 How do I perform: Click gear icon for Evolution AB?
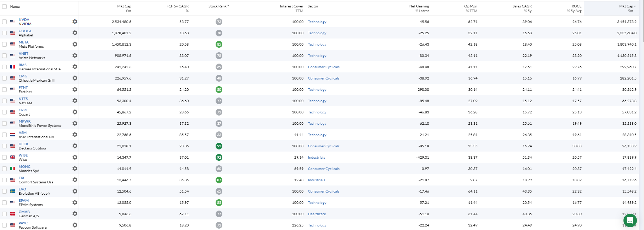click(x=75, y=191)
